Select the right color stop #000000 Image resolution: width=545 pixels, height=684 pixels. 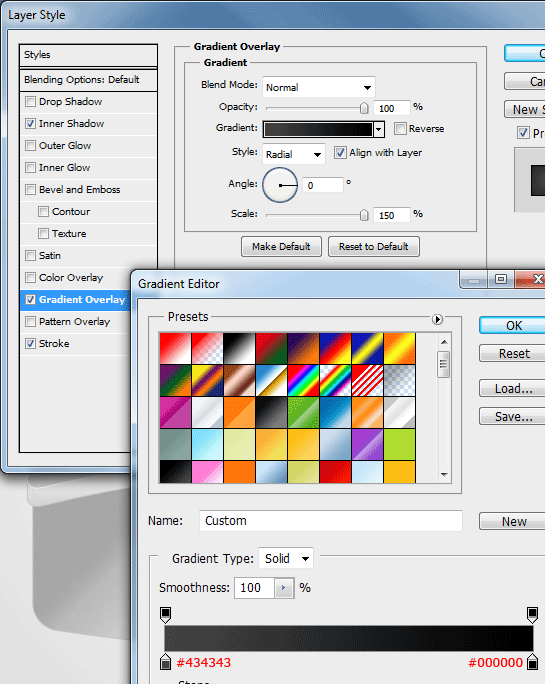[x=532, y=661]
